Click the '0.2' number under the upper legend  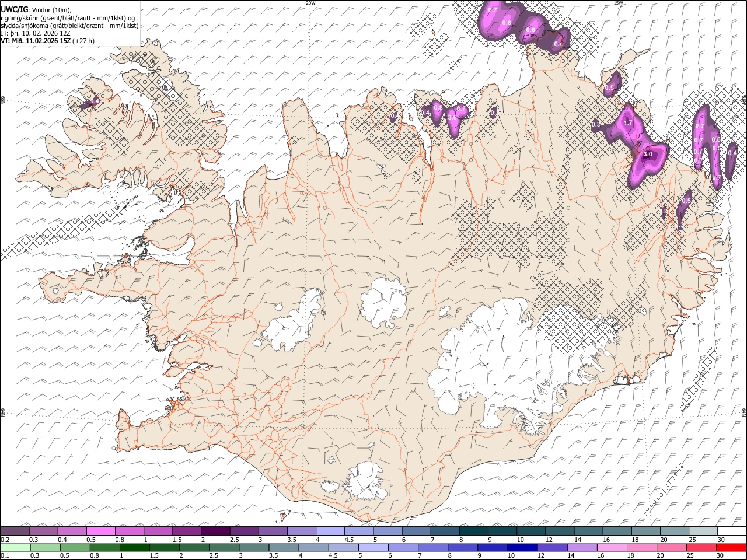tap(4, 540)
